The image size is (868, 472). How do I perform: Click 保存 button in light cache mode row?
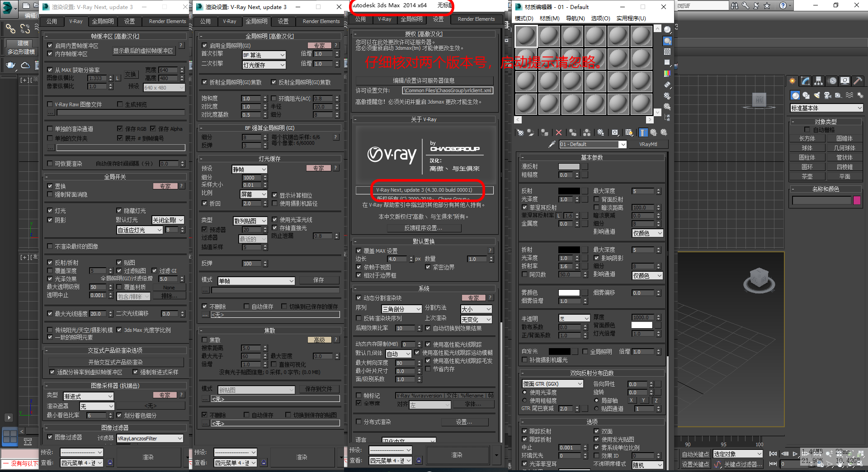coord(318,280)
